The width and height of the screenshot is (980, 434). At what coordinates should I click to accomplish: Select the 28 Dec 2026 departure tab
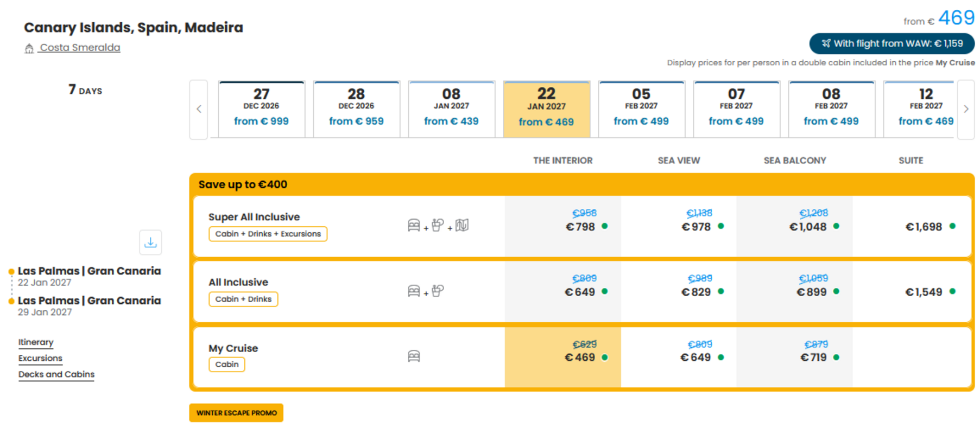[356, 109]
